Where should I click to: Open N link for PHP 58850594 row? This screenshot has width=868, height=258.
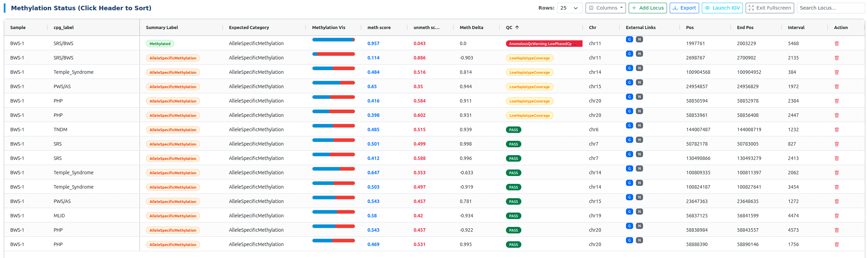point(639,97)
